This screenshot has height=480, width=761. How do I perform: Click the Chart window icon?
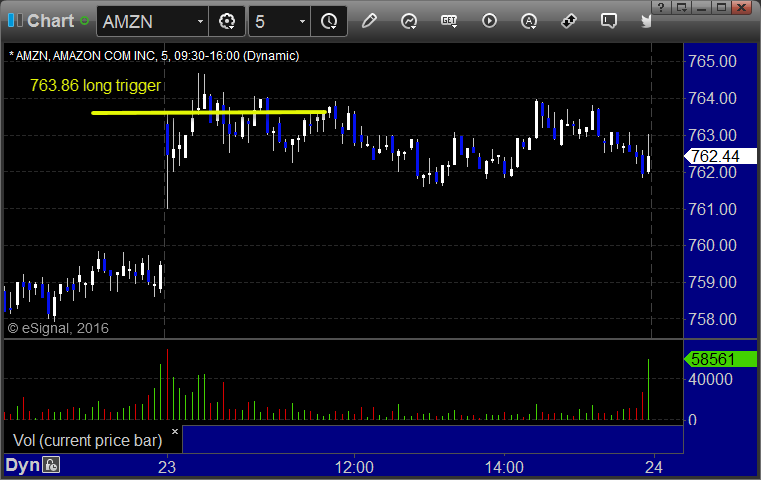click(15, 21)
